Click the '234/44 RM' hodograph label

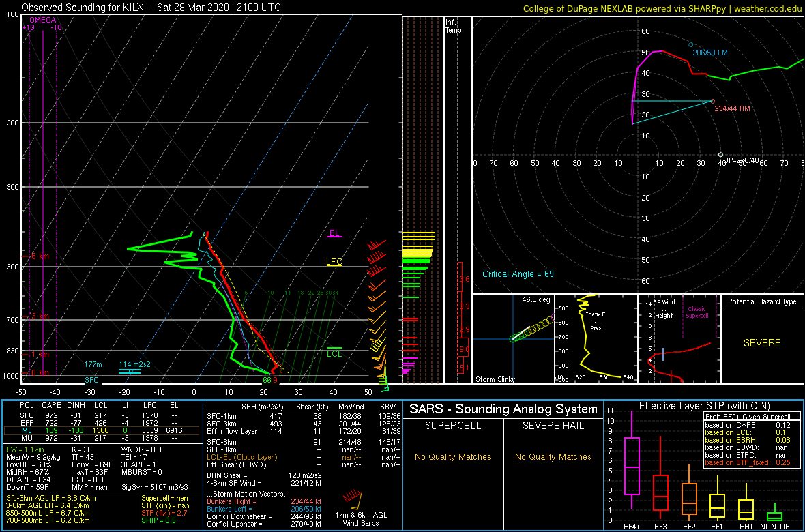tap(732, 108)
